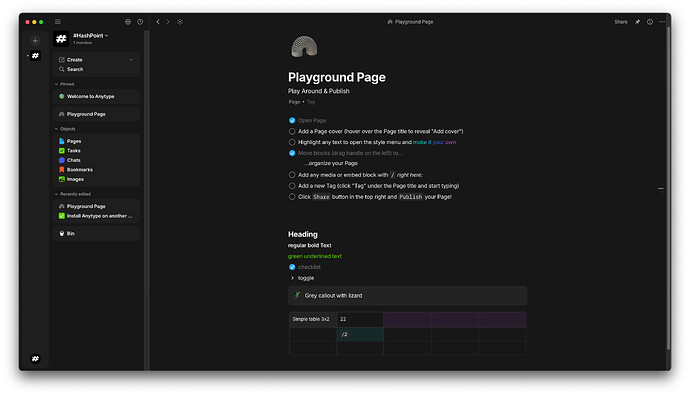
Task: Click the plus icon to add a space
Action: click(x=35, y=40)
